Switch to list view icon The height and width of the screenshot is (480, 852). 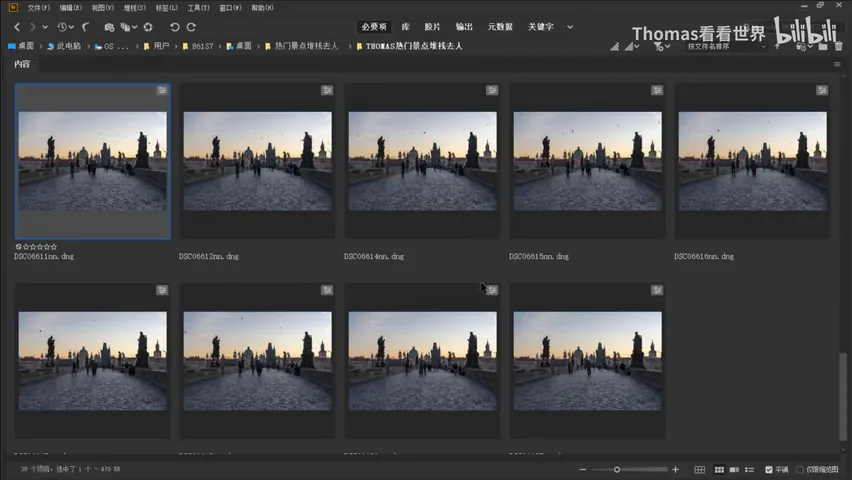click(749, 470)
